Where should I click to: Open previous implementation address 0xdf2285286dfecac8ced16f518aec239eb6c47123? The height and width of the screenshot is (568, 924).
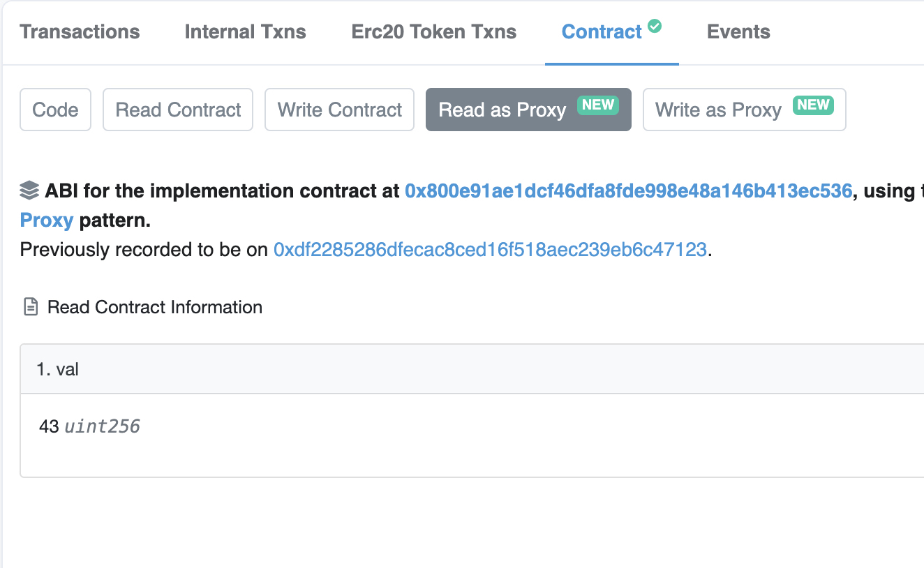click(x=491, y=250)
